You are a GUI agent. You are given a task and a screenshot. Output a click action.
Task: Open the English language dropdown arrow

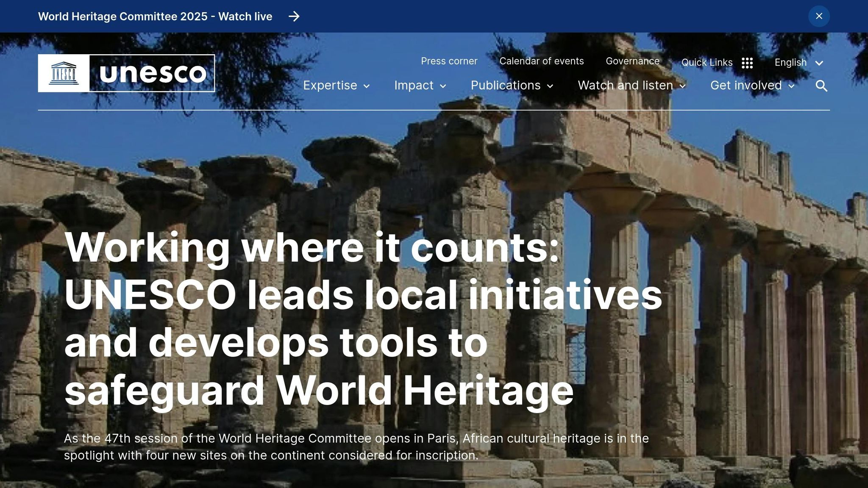(x=819, y=63)
